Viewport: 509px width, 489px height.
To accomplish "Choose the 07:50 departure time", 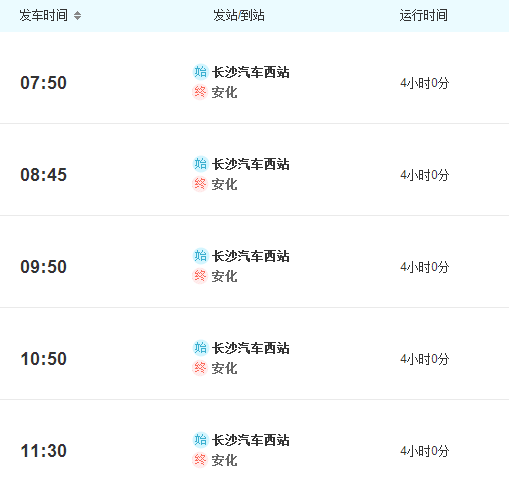I will click(x=43, y=83).
